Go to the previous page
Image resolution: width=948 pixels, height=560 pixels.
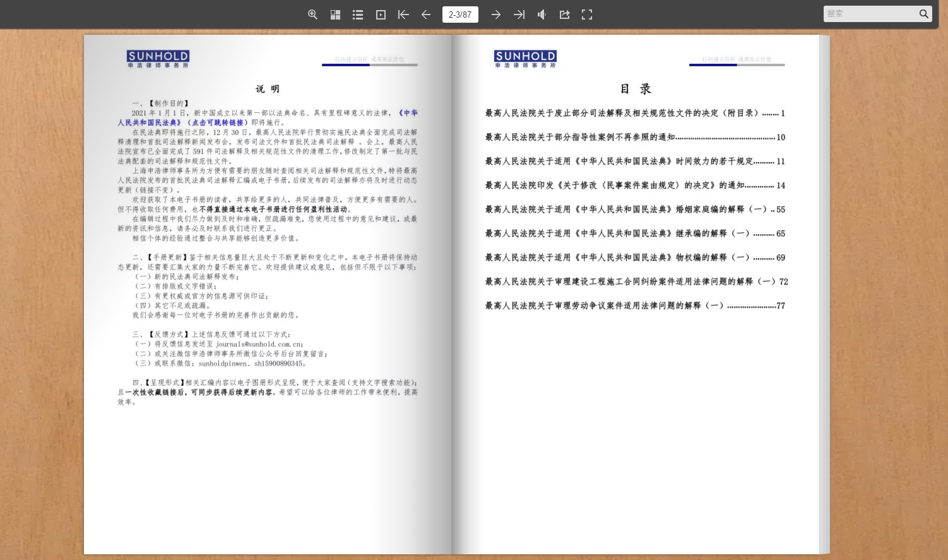(x=426, y=15)
